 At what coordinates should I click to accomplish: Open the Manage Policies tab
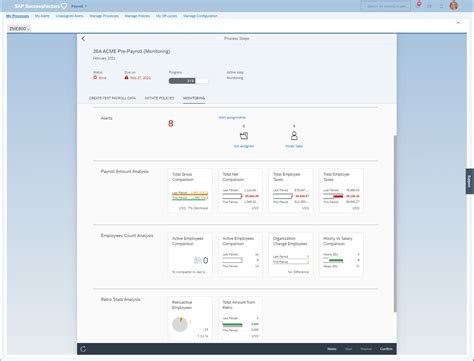coord(137,16)
